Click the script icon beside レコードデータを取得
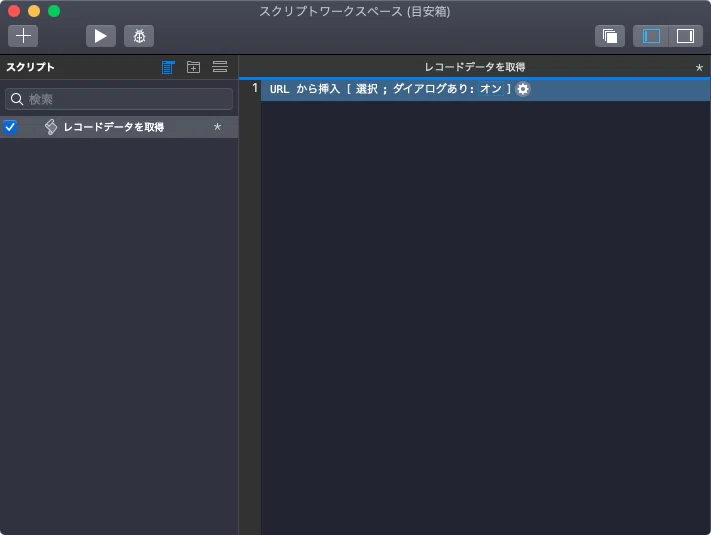Viewport: 711px width, 535px height. tap(51, 127)
